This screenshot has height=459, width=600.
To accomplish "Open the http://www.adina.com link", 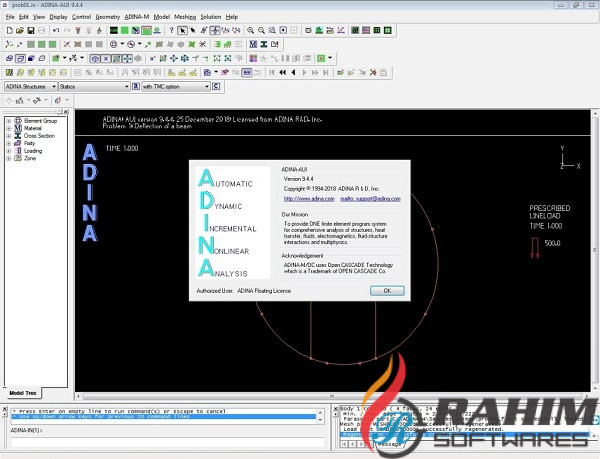I will [x=309, y=199].
